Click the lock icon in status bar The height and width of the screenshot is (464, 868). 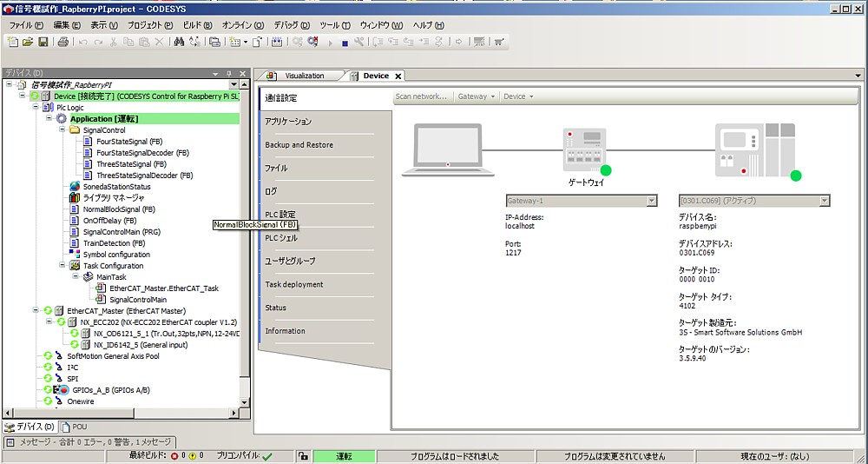tap(303, 456)
